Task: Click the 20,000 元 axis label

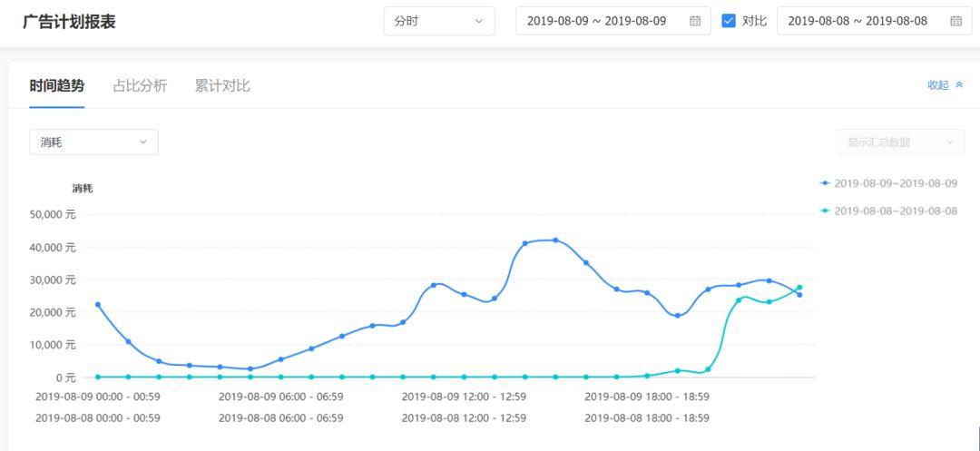Action: click(x=53, y=311)
